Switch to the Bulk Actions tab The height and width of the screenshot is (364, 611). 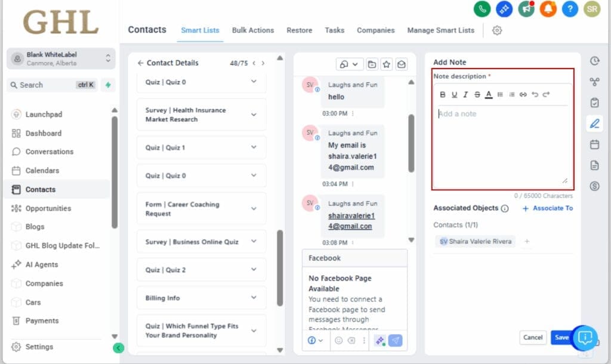tap(253, 30)
